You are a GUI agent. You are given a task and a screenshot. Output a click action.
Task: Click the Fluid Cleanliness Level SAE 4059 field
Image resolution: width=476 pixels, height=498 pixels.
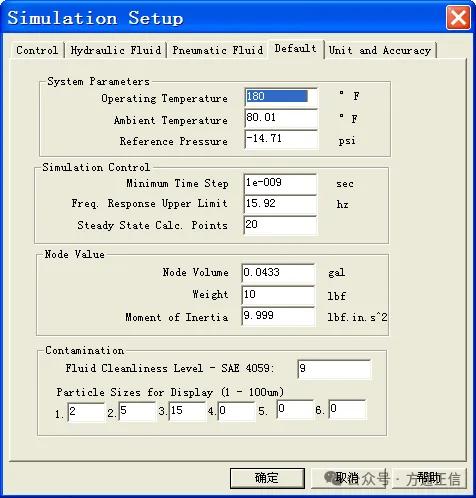(334, 369)
